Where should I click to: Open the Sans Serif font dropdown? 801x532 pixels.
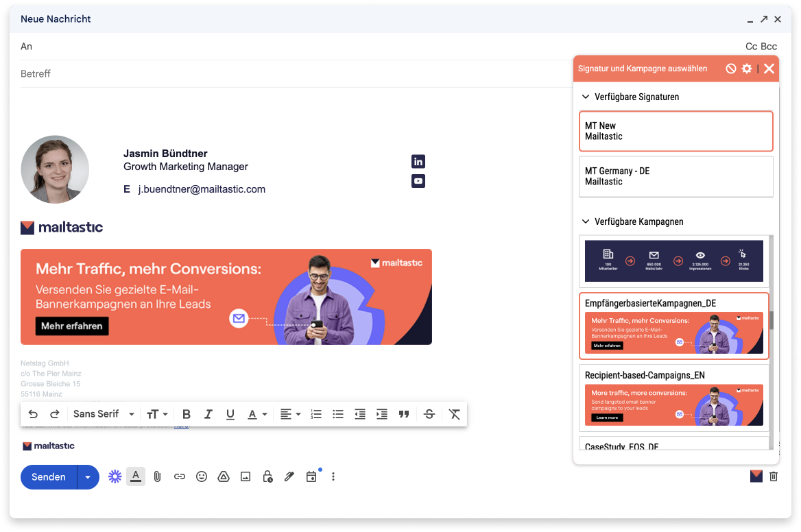coord(104,414)
